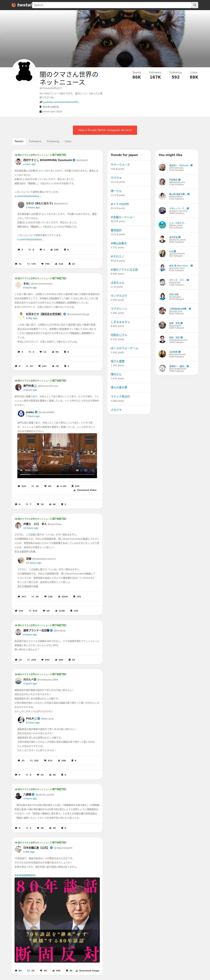
Task: Click the video progress bar
Action: [x=57, y=475]
